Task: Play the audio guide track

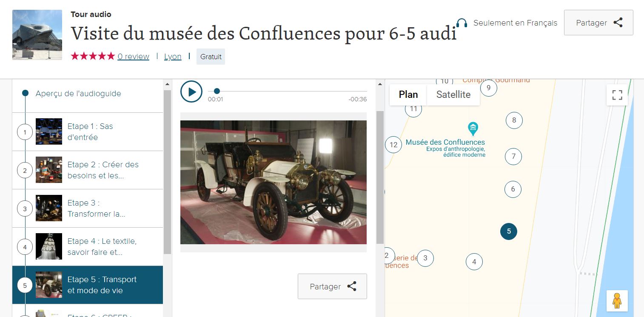Action: [x=191, y=91]
